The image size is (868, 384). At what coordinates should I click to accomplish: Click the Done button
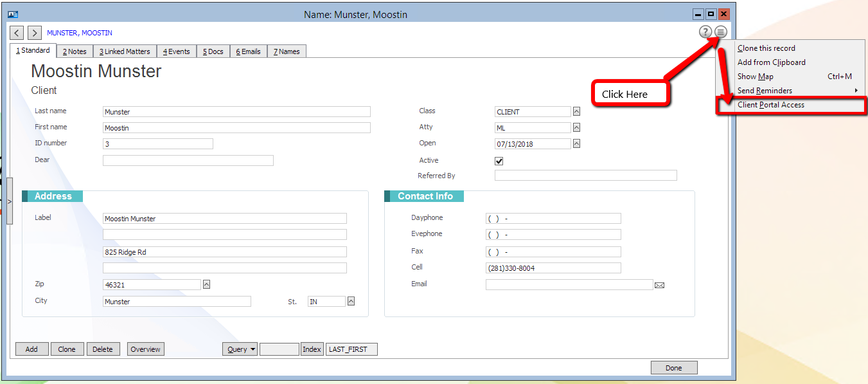click(673, 367)
